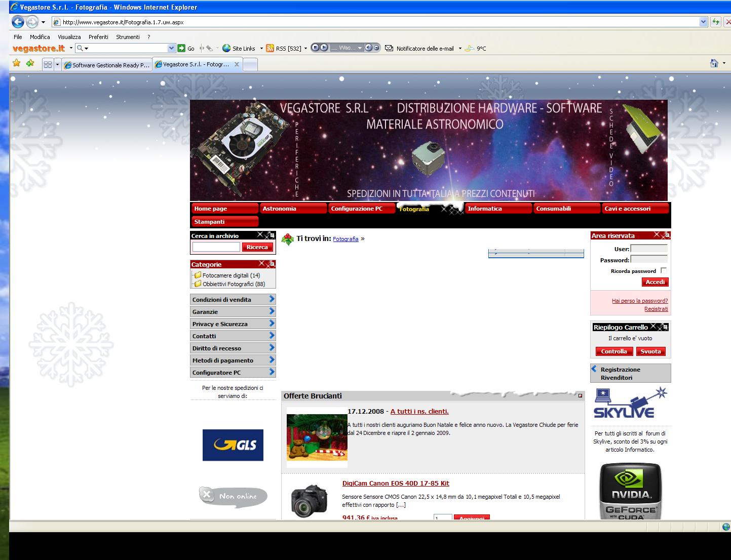731x560 pixels.
Task: Click the RSS [532] feed icon
Action: coord(270,48)
